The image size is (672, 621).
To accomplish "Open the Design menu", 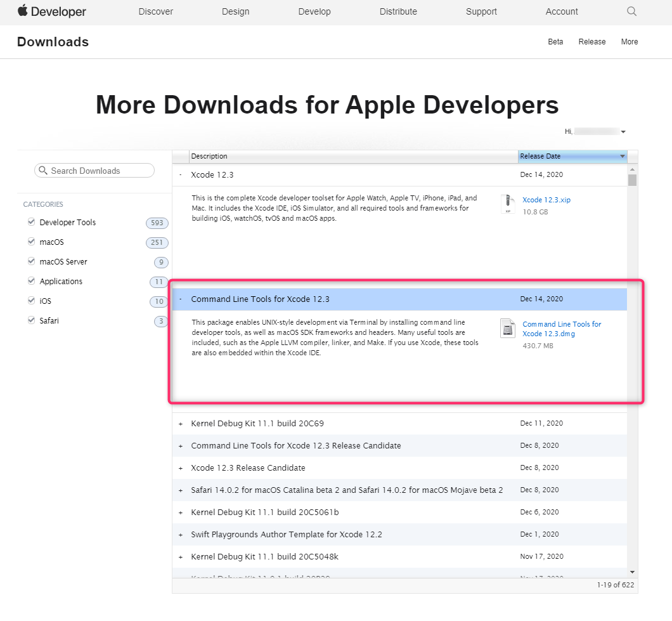I will click(x=235, y=11).
